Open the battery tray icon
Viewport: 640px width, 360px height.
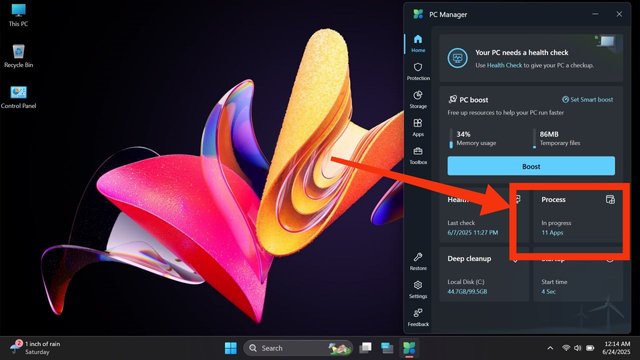(590, 348)
